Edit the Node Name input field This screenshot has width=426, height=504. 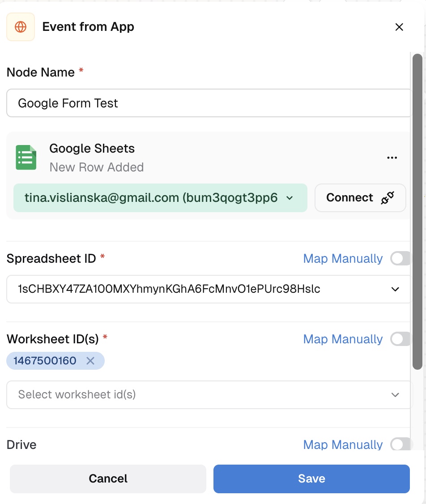(209, 103)
